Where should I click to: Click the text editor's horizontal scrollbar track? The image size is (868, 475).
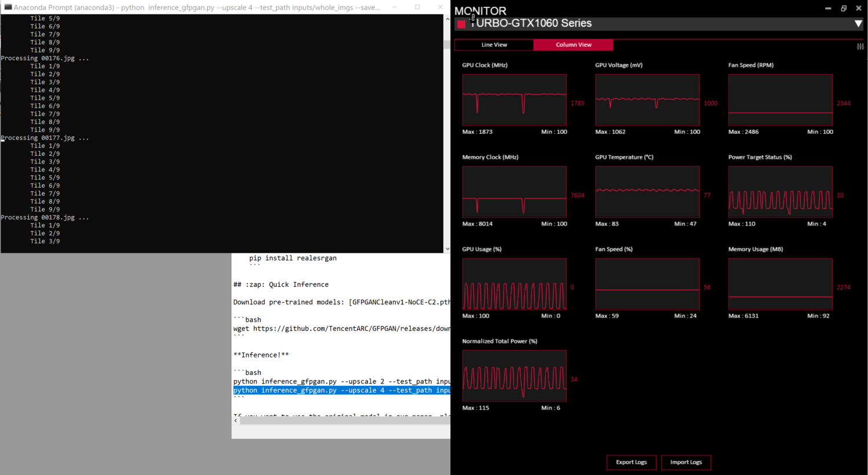tap(345, 421)
